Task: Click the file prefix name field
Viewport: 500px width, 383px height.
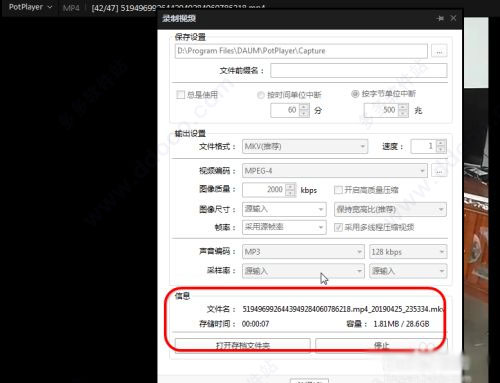Action: (x=359, y=71)
